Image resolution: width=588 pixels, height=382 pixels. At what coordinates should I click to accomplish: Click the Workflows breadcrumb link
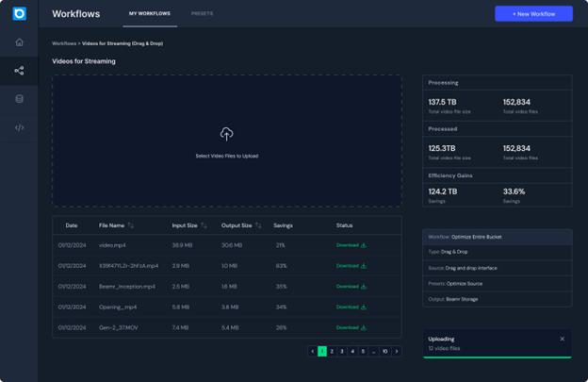pyautogui.click(x=64, y=43)
